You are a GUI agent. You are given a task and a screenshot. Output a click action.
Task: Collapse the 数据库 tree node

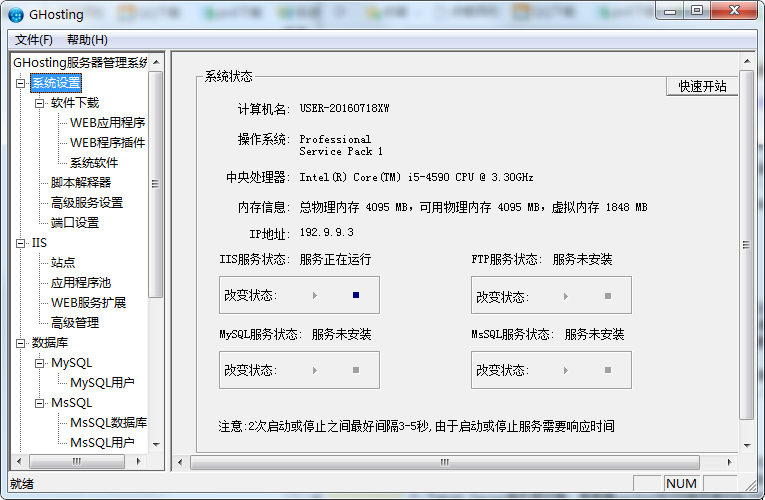click(x=20, y=343)
